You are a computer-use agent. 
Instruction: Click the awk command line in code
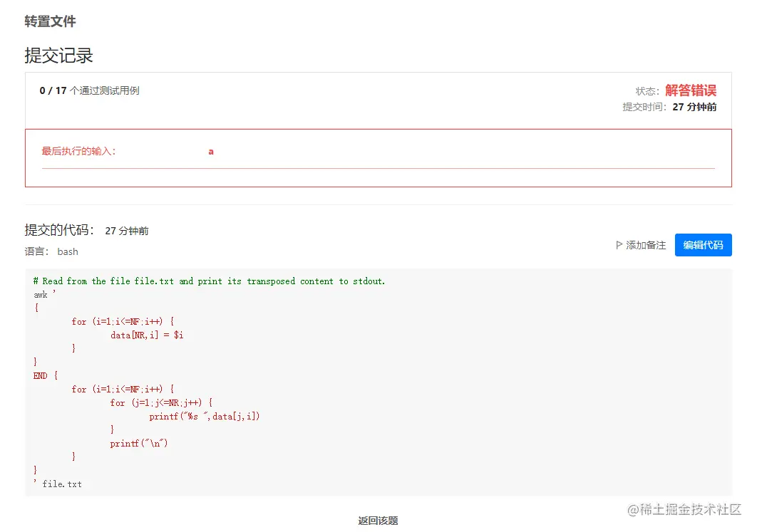click(x=44, y=294)
